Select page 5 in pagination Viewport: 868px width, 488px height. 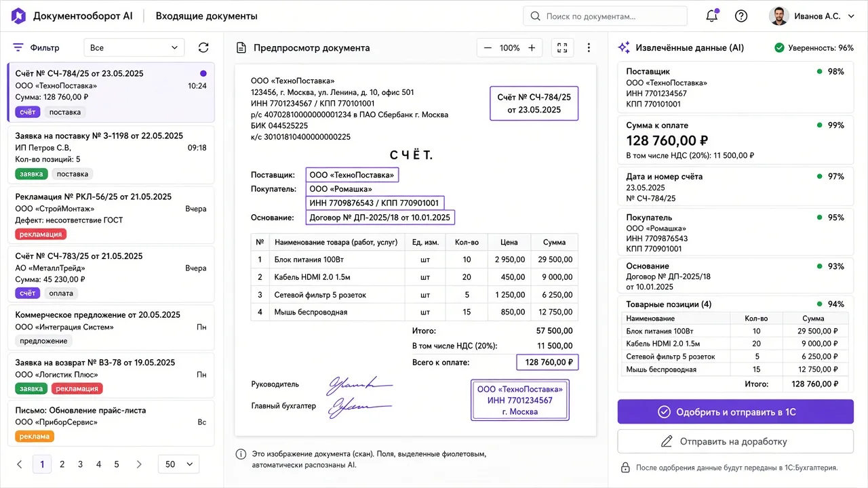point(117,464)
